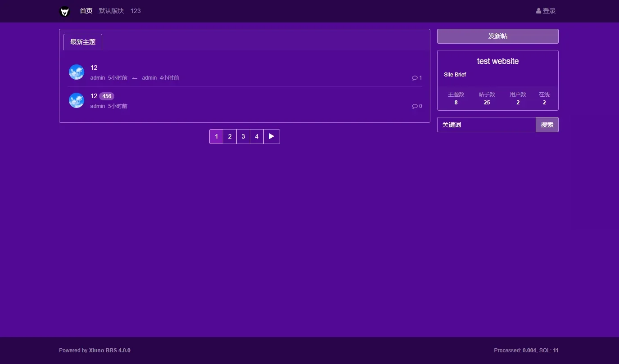Screen dimensions: 619x364
Task: Click the next-page arrow in pagination
Action: tap(271, 136)
